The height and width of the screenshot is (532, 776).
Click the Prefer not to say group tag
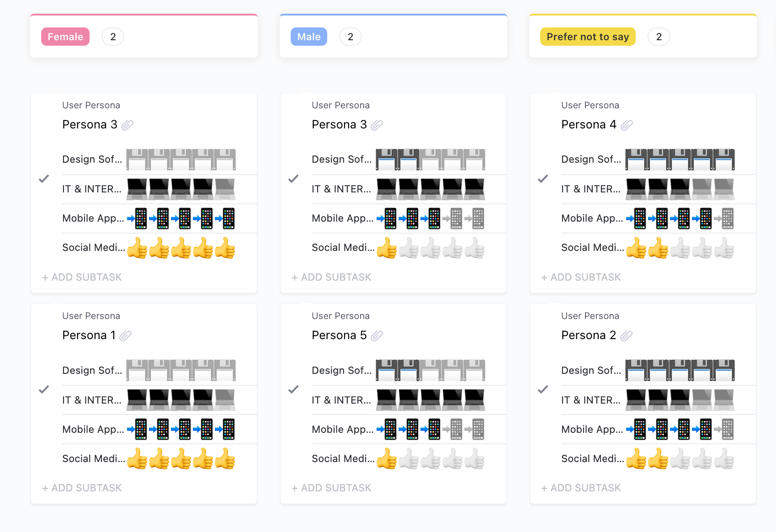tap(588, 37)
